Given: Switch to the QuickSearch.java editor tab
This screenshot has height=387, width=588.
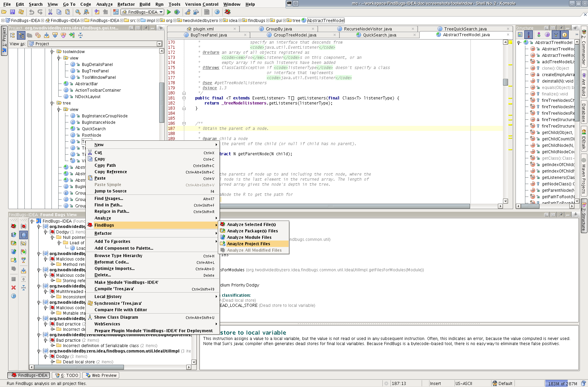Looking at the screenshot, I should pos(379,35).
